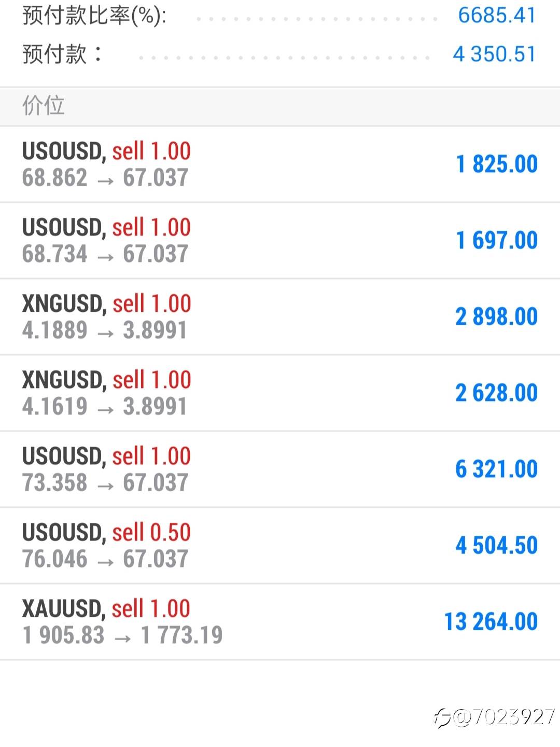Image resolution: width=560 pixels, height=747 pixels.
Task: Select the margin level value 6685.41
Action: 496,16
